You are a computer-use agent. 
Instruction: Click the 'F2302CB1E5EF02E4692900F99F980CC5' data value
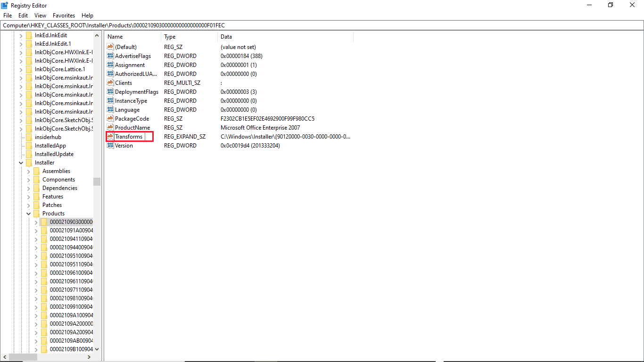(267, 119)
